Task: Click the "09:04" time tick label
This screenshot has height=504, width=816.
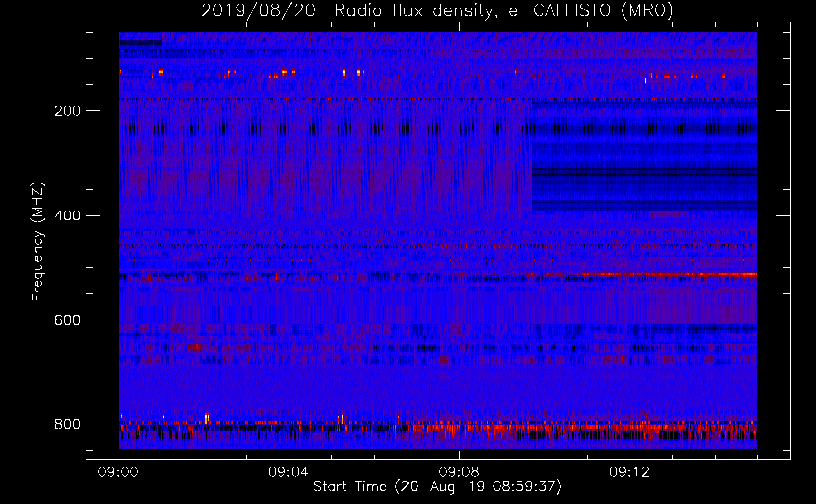Action: click(288, 472)
